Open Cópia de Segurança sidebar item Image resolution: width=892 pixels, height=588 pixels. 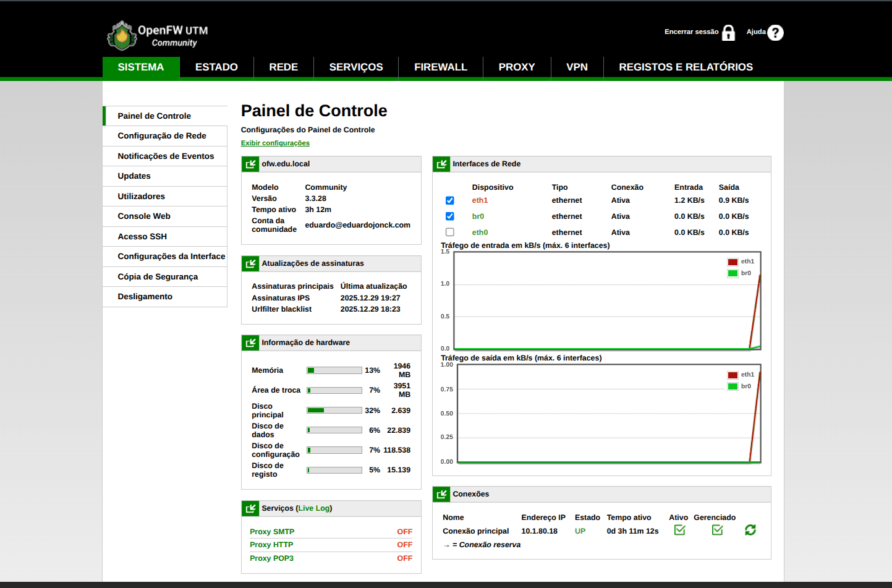165,277
